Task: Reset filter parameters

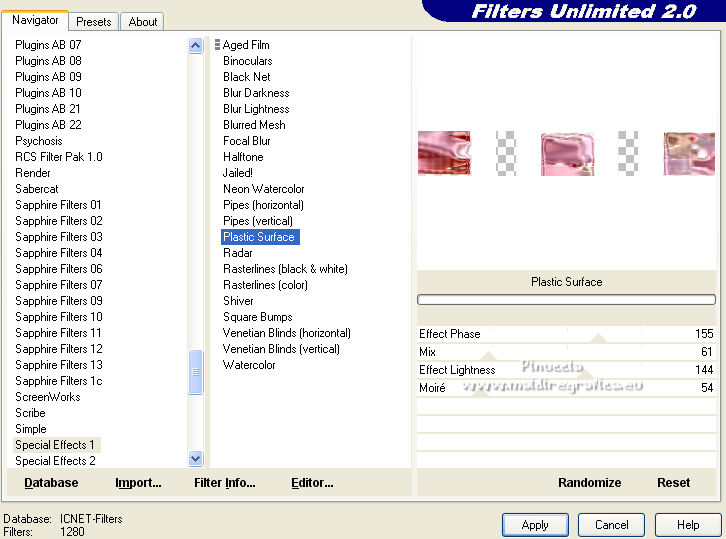Action: 673,483
